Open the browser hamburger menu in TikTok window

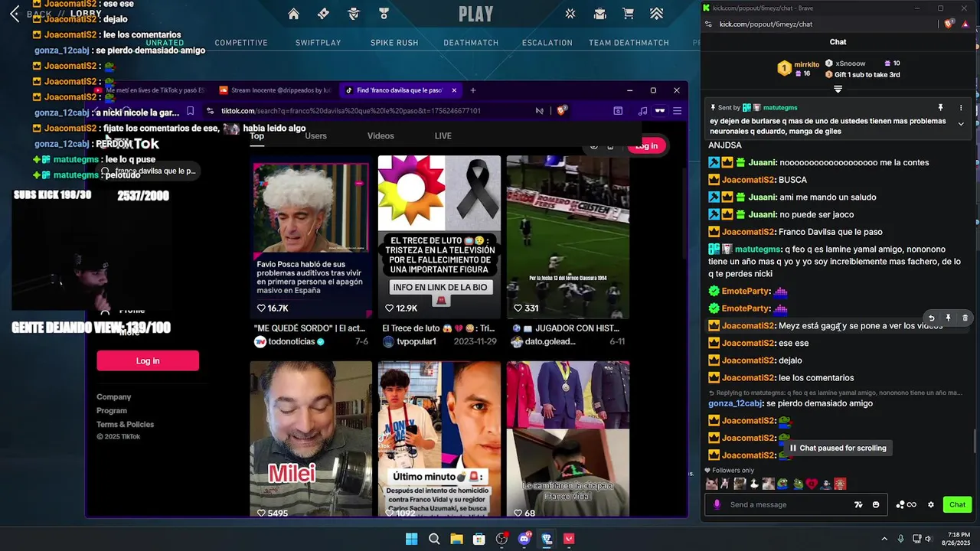[x=677, y=111]
